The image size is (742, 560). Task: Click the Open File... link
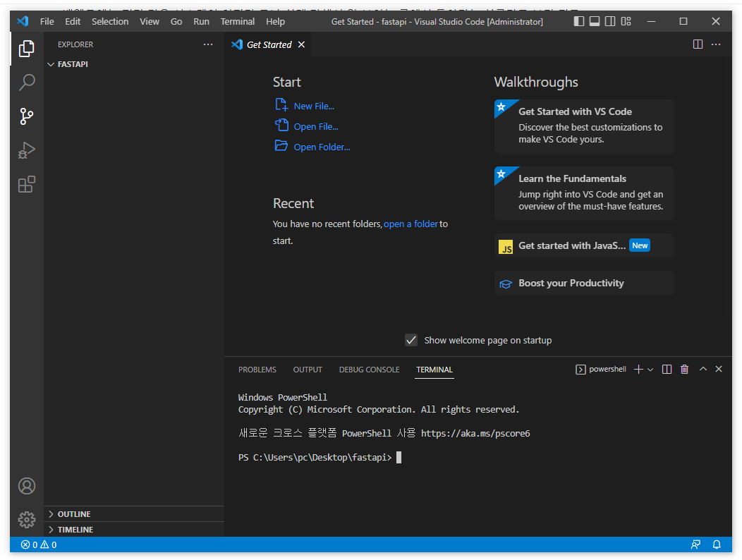pyautogui.click(x=316, y=126)
